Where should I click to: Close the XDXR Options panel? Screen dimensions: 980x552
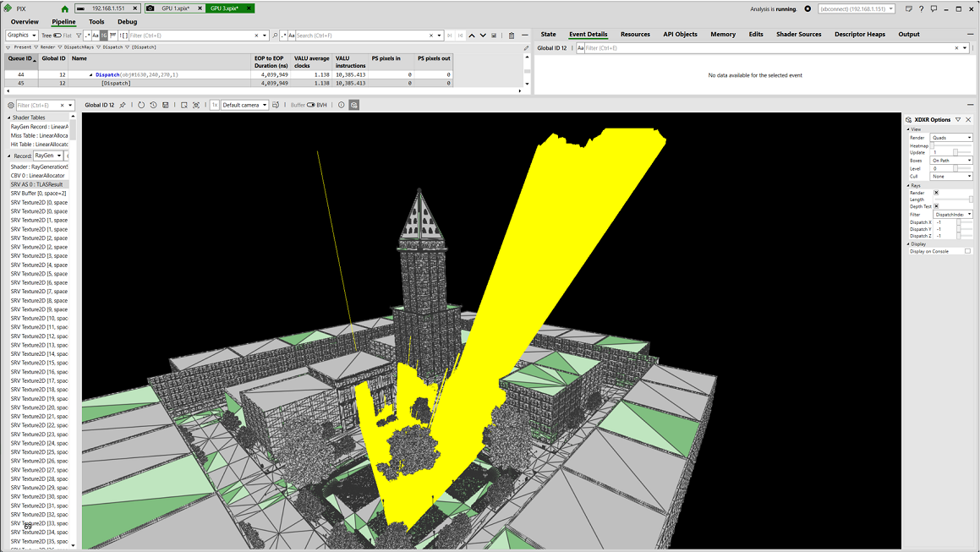[x=969, y=119]
